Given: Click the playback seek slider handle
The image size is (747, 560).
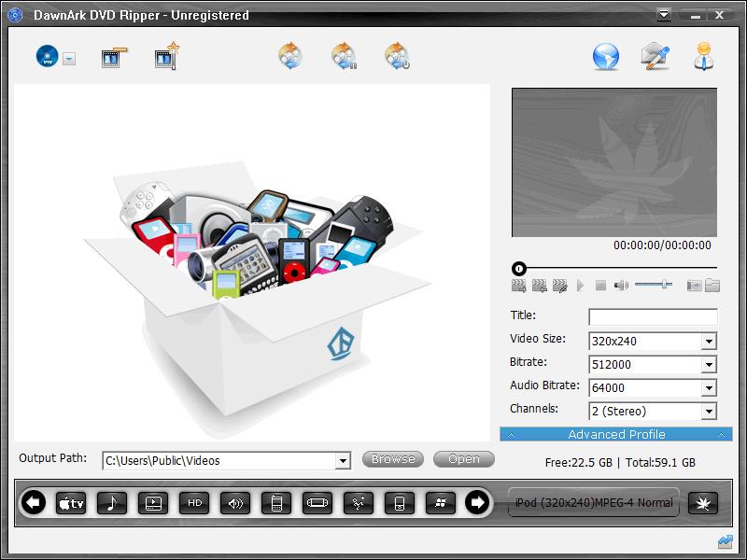Looking at the screenshot, I should [519, 269].
